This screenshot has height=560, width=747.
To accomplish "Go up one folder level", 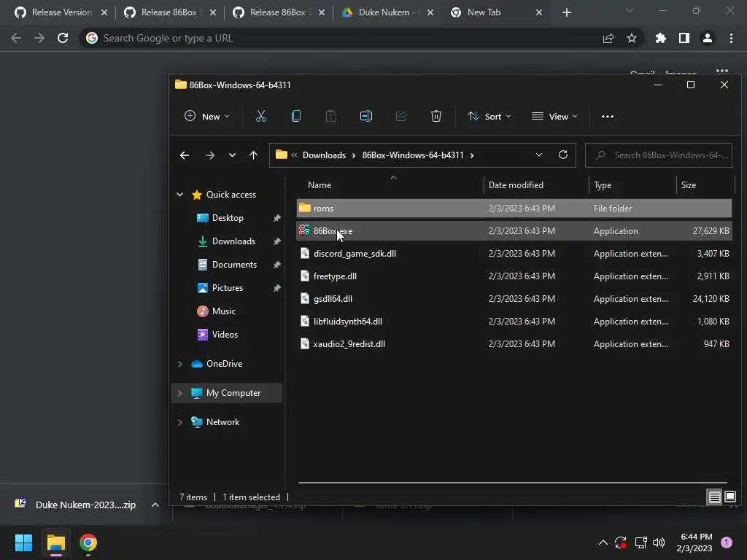I will point(253,155).
